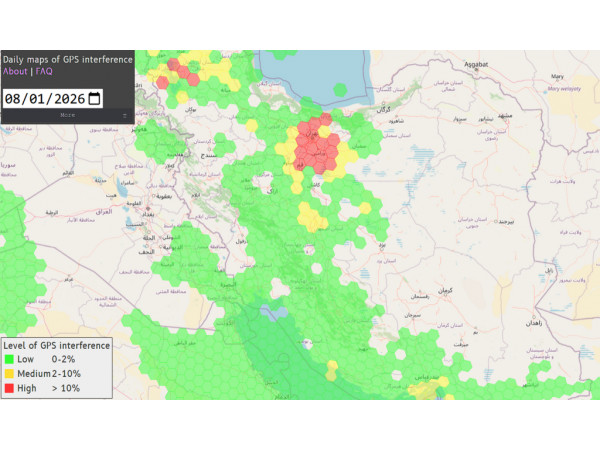The width and height of the screenshot is (600, 450).
Task: Expand the More panel
Action: point(67,116)
